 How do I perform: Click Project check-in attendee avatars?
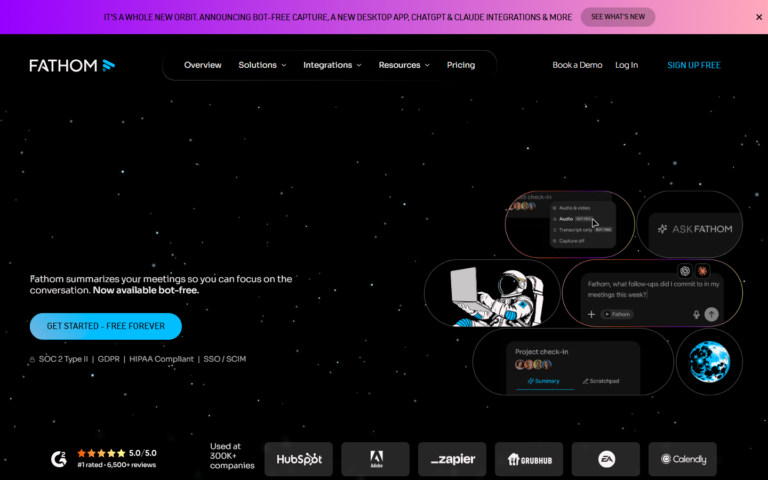(x=533, y=364)
